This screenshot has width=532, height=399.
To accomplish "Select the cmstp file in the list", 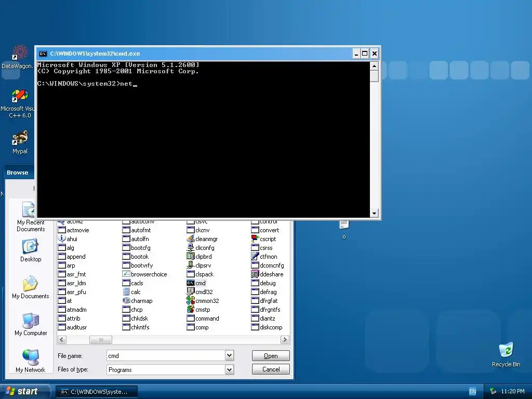I will [x=198, y=310].
